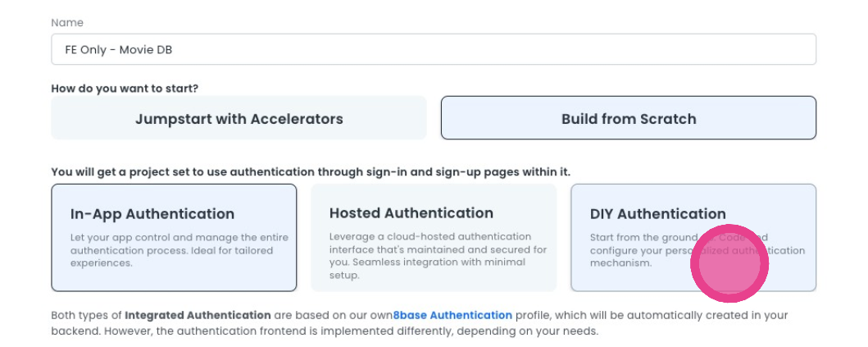Select Jumpstart with Accelerators option
This screenshot has width=868, height=347.
pyautogui.click(x=239, y=118)
